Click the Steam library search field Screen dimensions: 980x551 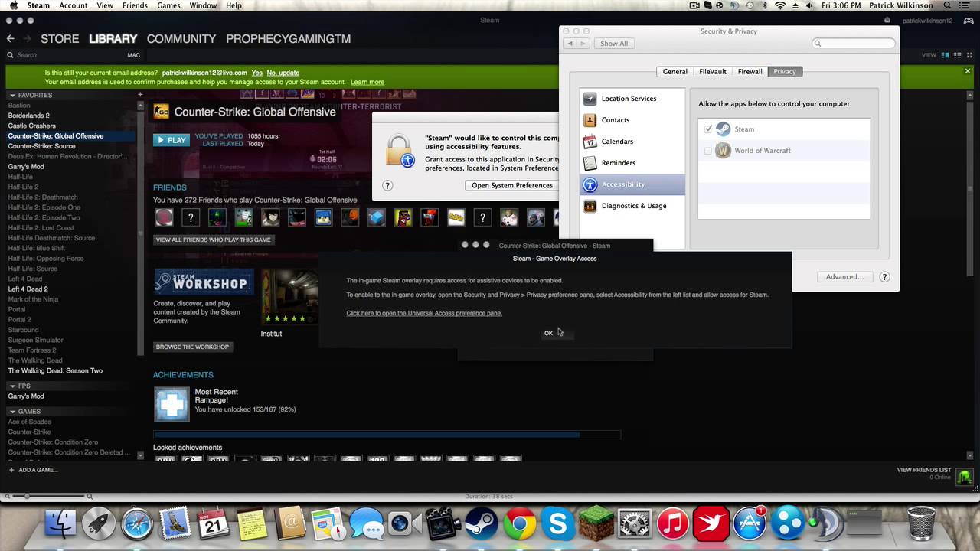(x=65, y=55)
